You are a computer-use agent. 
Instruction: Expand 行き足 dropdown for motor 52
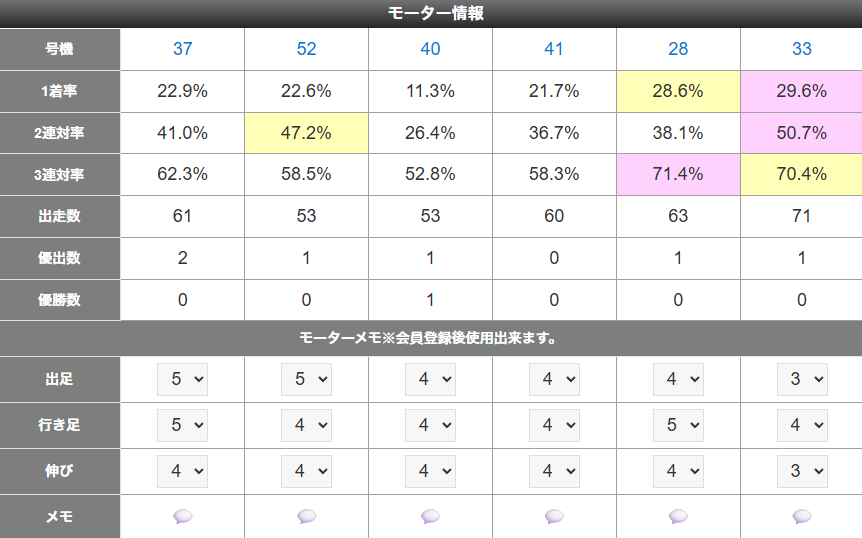coord(306,425)
